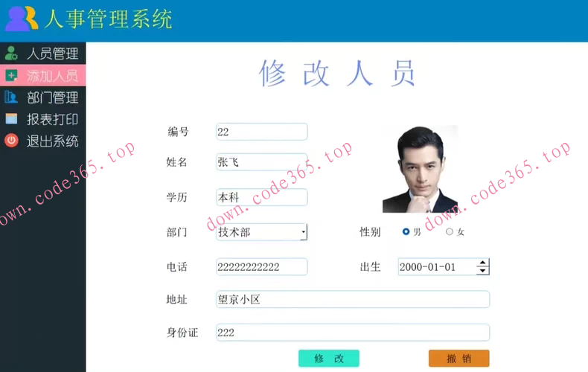Choose 退出系统 in the sidebar
Viewport: 588px width, 372px height.
click(x=42, y=141)
